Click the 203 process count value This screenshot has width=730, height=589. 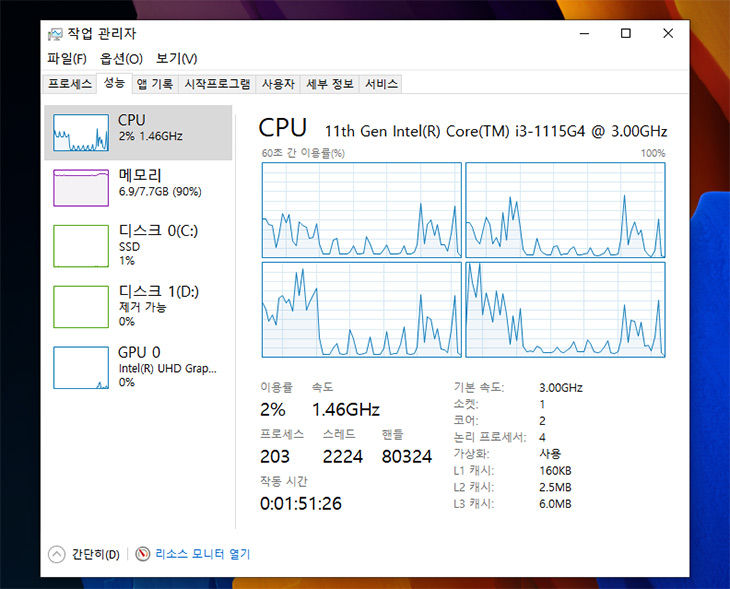[275, 456]
